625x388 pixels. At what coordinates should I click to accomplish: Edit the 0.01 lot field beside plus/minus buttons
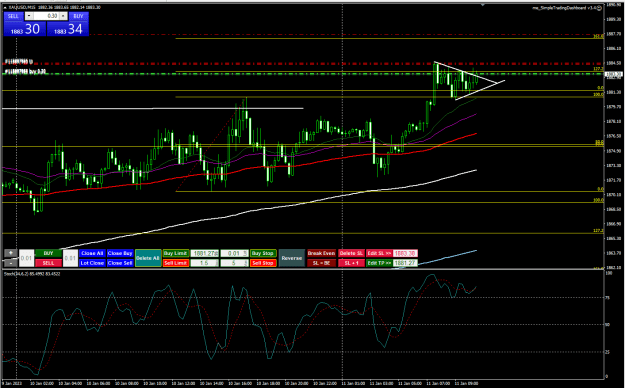[26, 258]
